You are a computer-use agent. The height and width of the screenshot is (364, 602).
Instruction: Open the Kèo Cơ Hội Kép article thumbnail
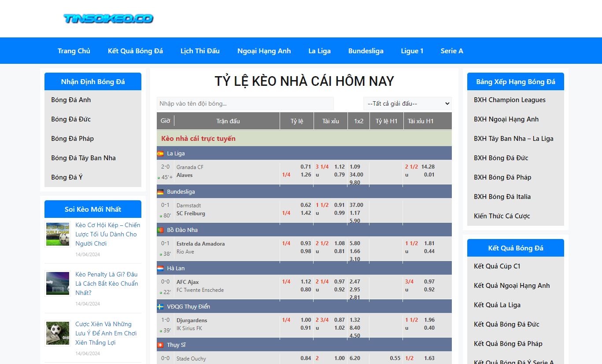click(x=58, y=234)
